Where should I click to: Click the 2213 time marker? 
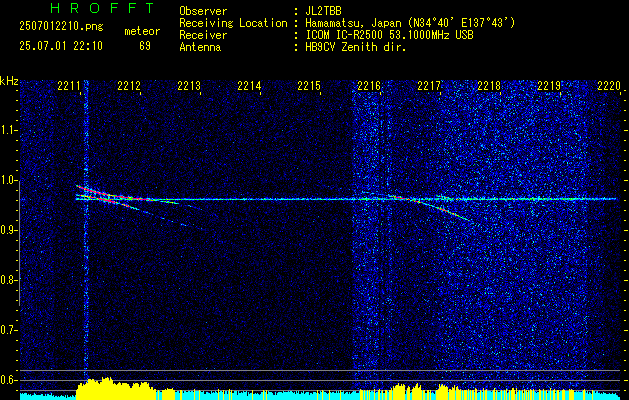coord(189,86)
